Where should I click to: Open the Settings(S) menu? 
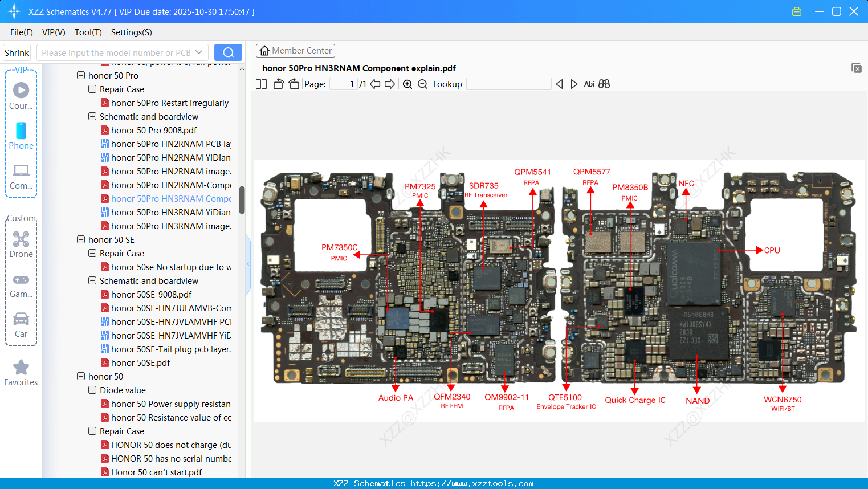coord(132,32)
